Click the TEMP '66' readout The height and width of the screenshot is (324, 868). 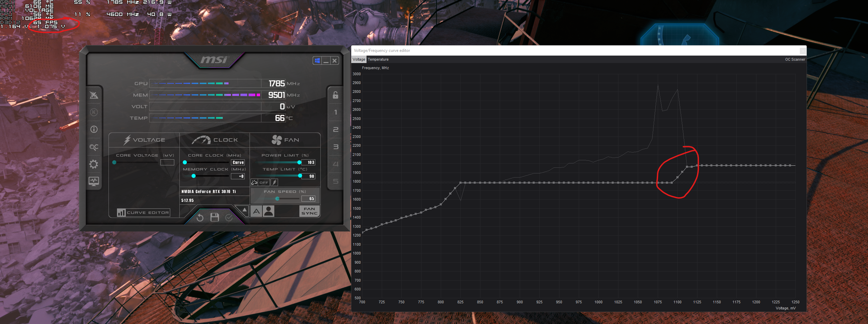click(x=280, y=118)
